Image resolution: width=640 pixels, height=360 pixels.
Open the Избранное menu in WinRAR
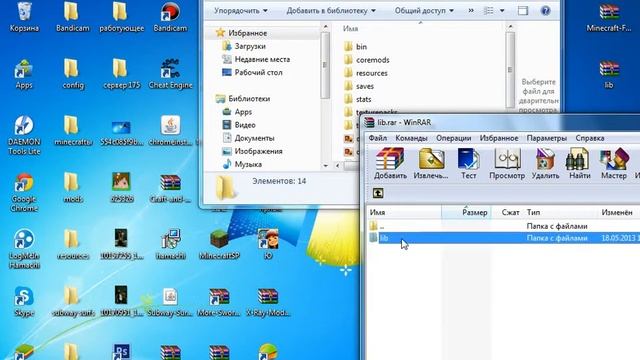pyautogui.click(x=499, y=138)
